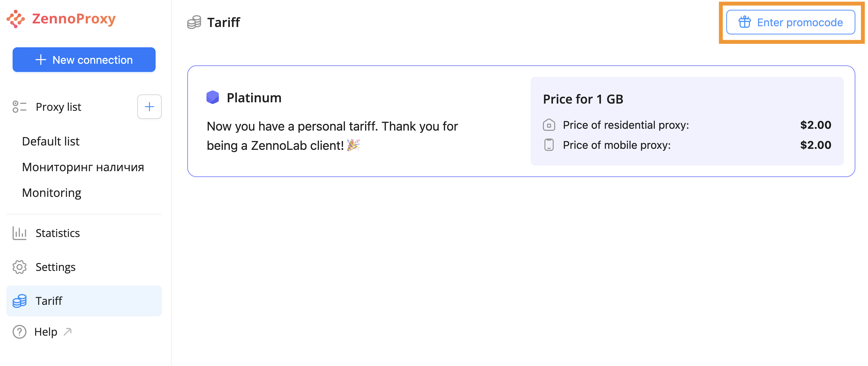The image size is (868, 366).
Task: Click the gift icon on promocode button
Action: pos(744,22)
